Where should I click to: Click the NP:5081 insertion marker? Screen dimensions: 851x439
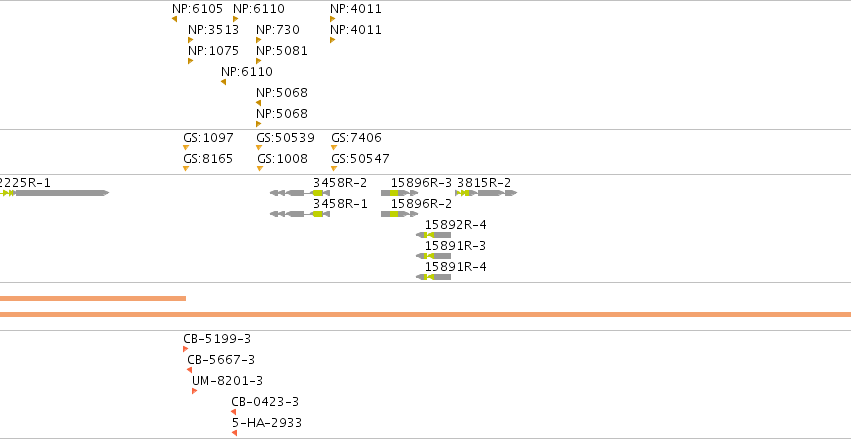[x=258, y=61]
